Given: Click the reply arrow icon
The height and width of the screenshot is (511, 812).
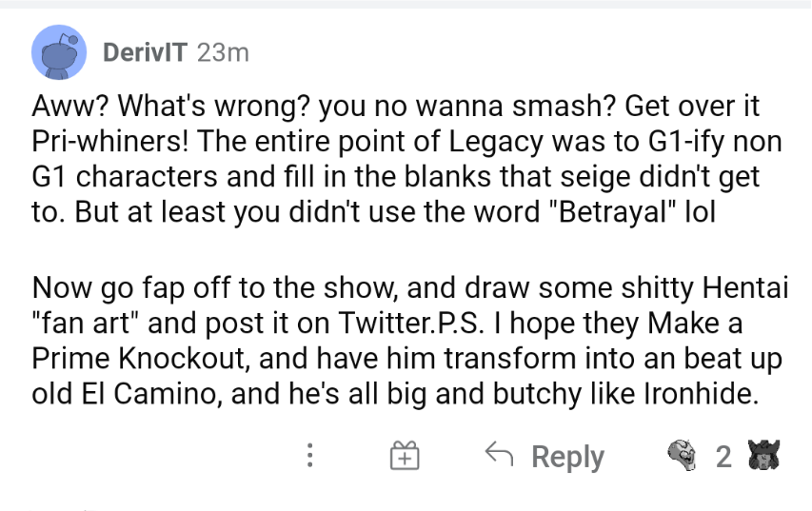Looking at the screenshot, I should point(500,456).
